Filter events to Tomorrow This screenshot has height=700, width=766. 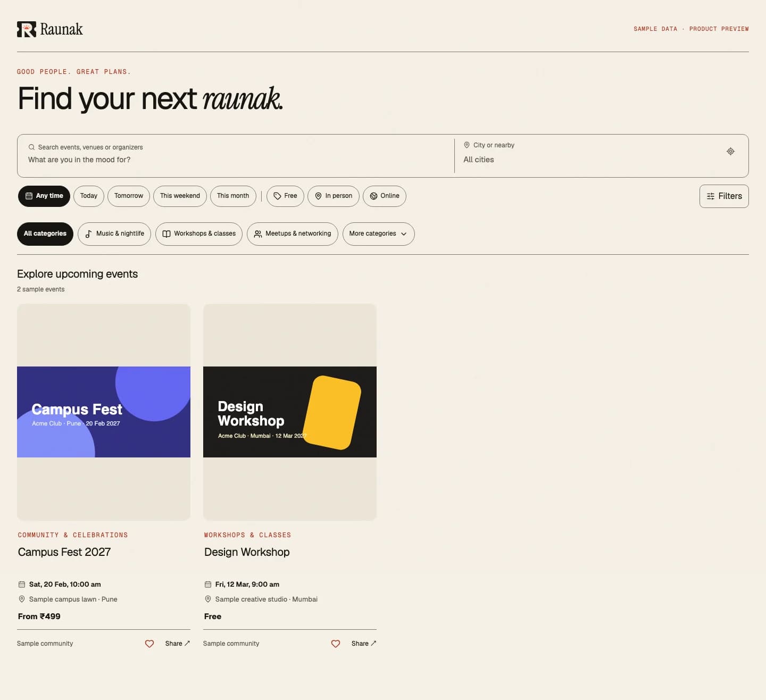(x=129, y=196)
